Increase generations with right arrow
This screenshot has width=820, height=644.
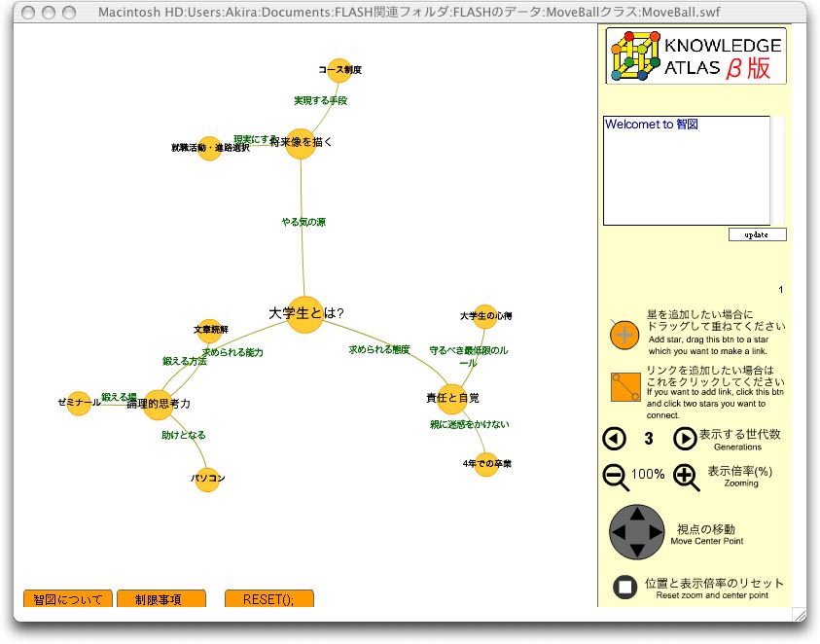[x=685, y=439]
